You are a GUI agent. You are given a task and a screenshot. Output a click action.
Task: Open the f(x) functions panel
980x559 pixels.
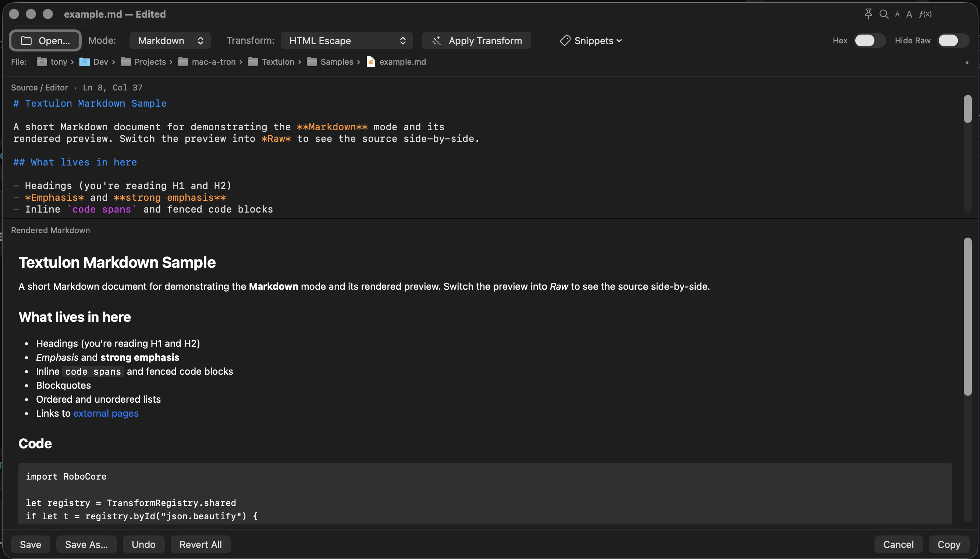click(925, 14)
